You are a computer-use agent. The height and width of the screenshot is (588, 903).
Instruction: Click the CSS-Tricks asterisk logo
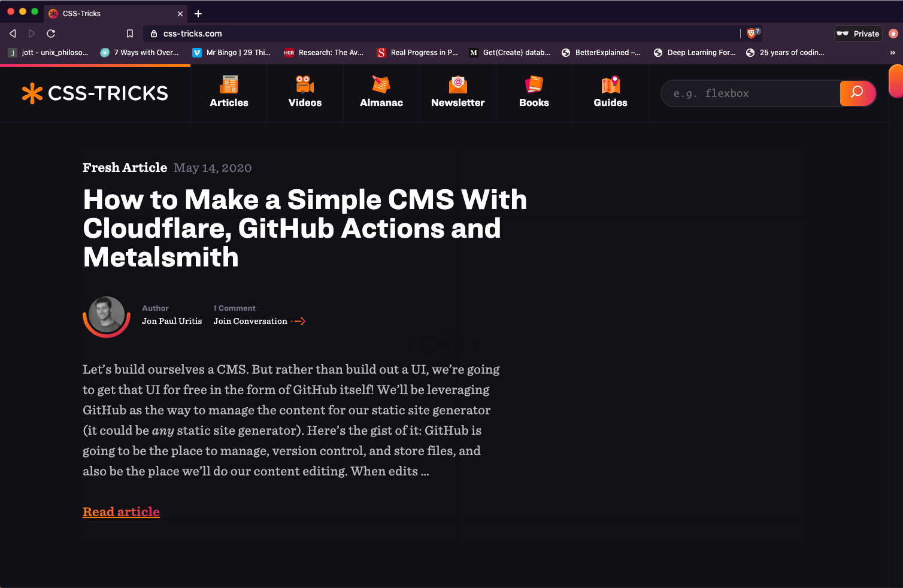pyautogui.click(x=32, y=93)
